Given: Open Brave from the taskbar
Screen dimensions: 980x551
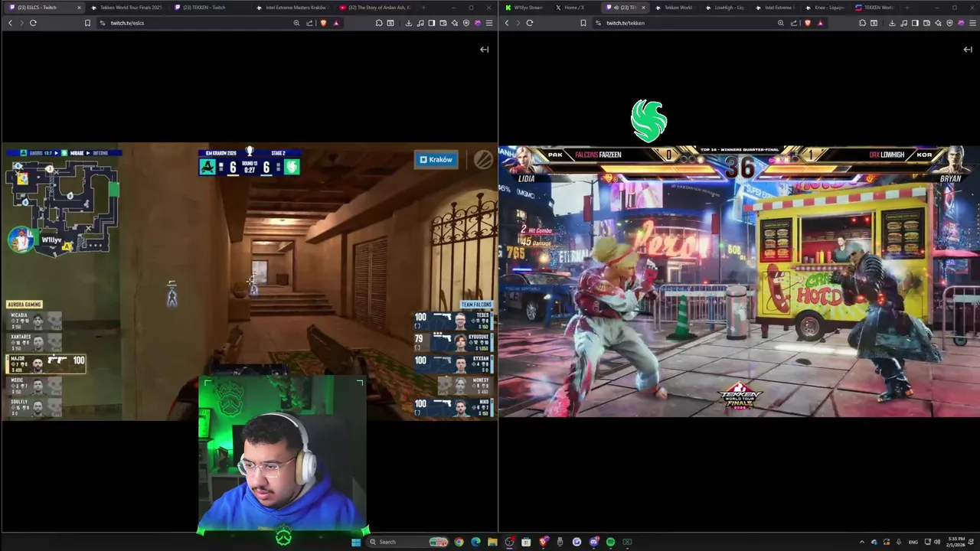Looking at the screenshot, I should coord(544,542).
